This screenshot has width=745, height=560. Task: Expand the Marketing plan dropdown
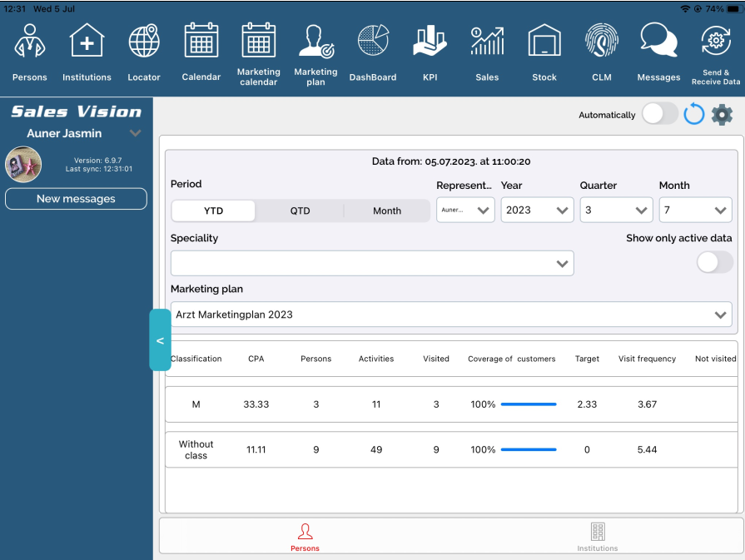tap(451, 315)
